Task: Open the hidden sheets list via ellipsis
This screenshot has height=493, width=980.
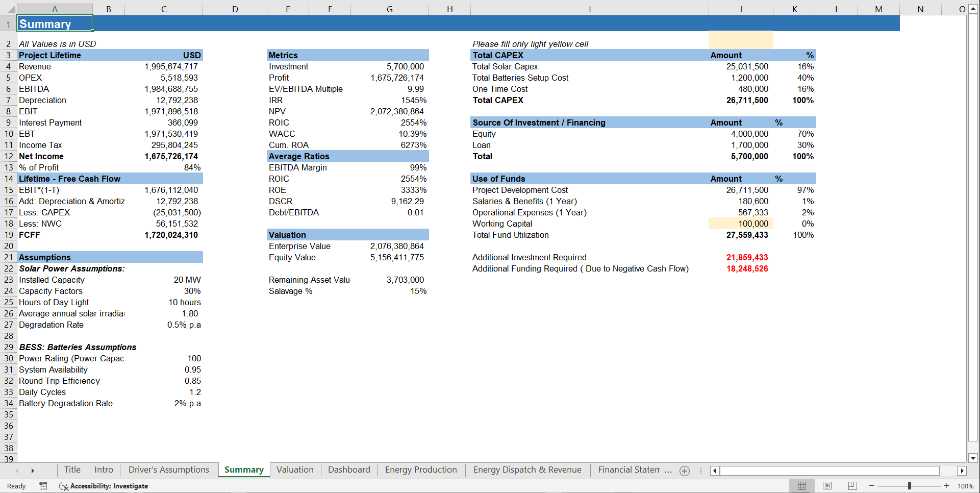Action: [699, 471]
